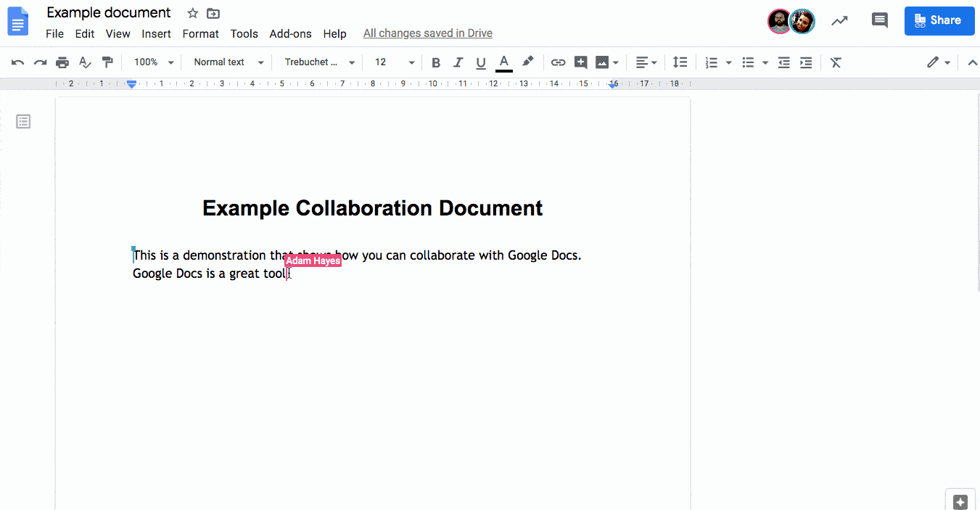The width and height of the screenshot is (980, 510).
Task: Decrease indent
Action: coord(783,62)
